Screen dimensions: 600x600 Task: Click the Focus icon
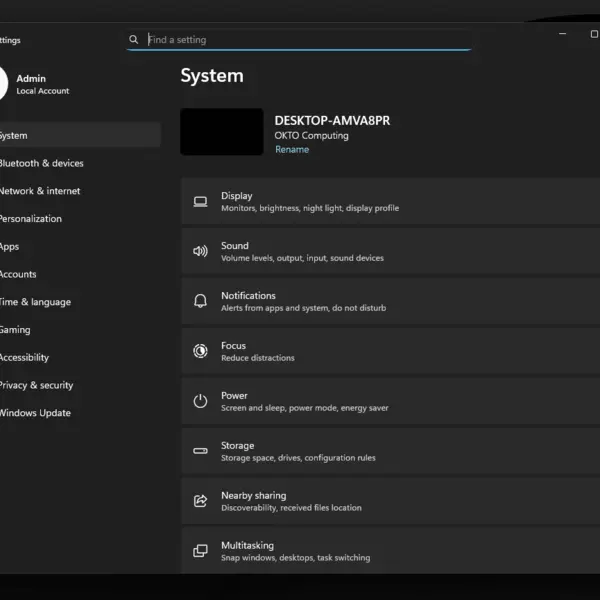click(x=200, y=351)
